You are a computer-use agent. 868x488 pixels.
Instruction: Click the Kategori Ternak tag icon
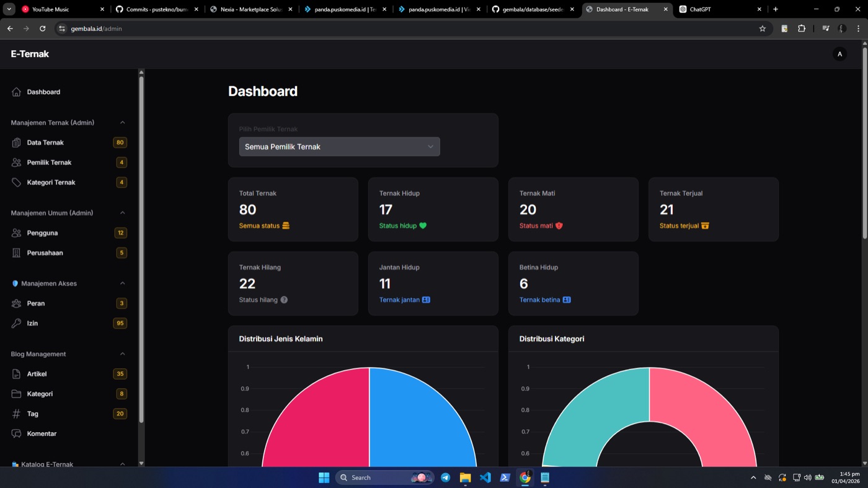pyautogui.click(x=16, y=182)
